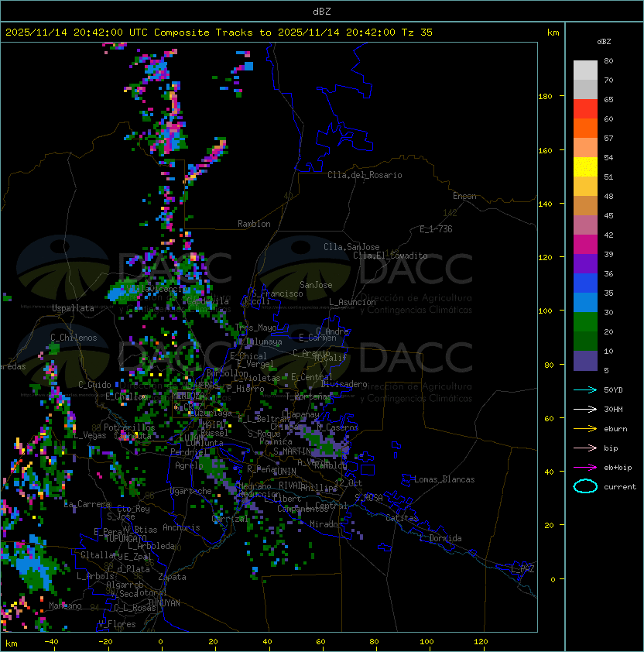This screenshot has height=652, width=644.
Task: Click the dBZ title at top
Action: coord(322,12)
